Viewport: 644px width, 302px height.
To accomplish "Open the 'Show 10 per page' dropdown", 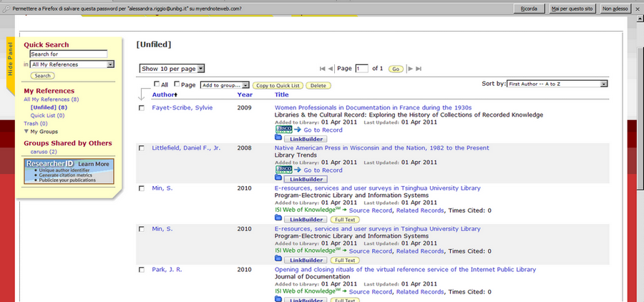I will (x=172, y=69).
